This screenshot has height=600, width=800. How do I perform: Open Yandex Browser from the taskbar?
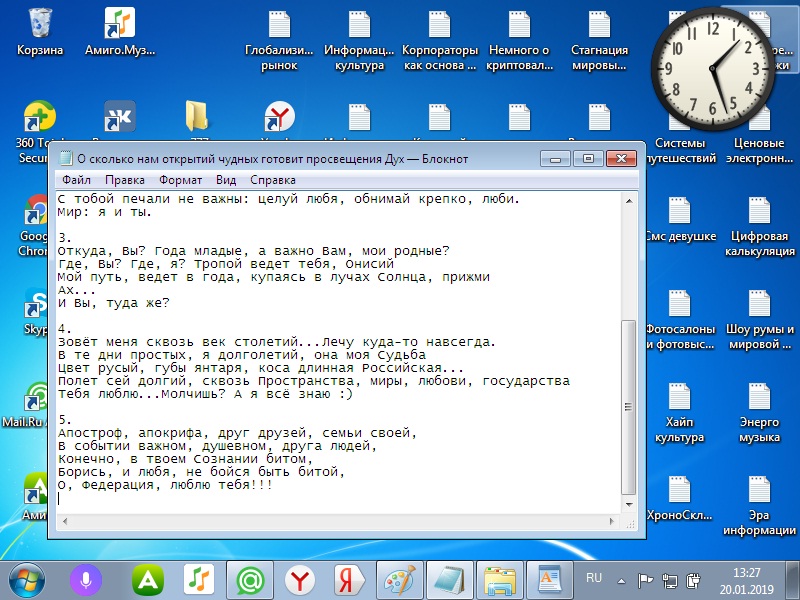pyautogui.click(x=299, y=580)
